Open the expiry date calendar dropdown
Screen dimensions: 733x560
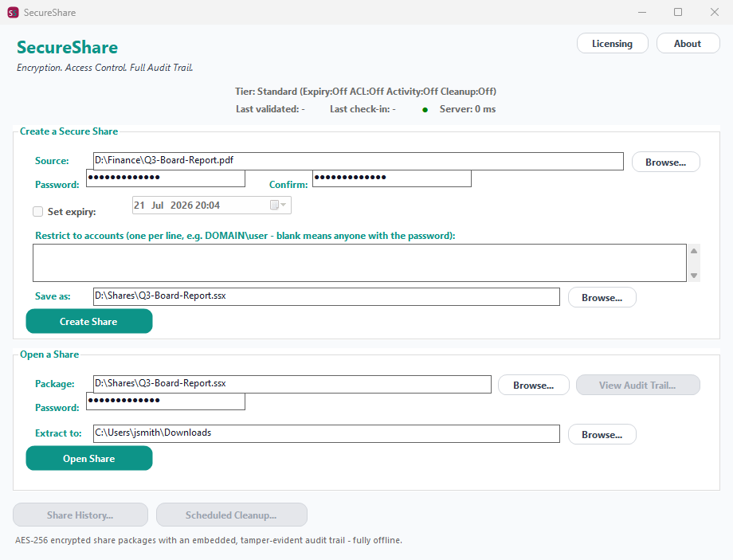278,206
